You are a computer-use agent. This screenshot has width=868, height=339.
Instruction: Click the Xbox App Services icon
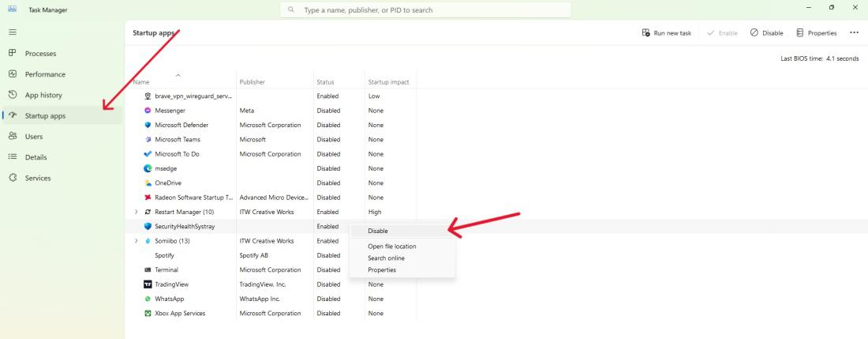(148, 313)
